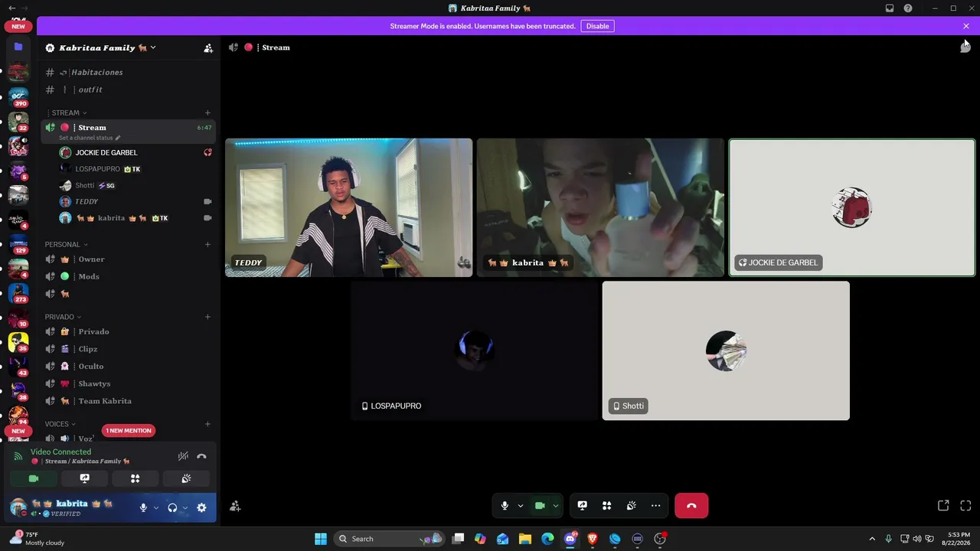The height and width of the screenshot is (551, 980).
Task: Join the Team Kabrita voice channel
Action: pos(129,401)
